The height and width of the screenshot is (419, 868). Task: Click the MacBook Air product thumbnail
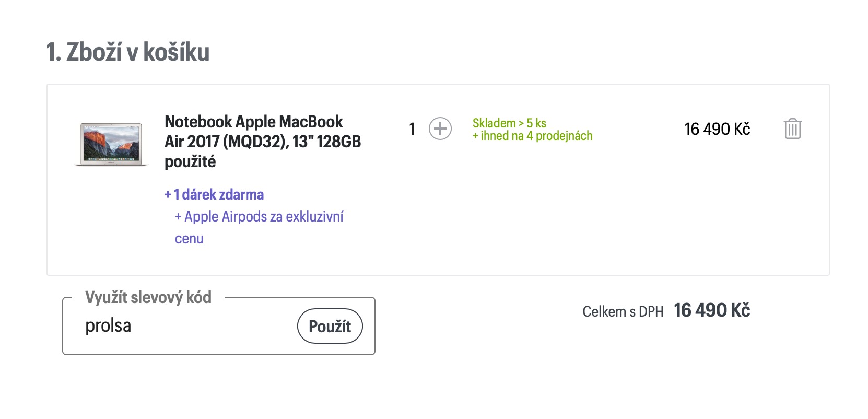pos(111,144)
